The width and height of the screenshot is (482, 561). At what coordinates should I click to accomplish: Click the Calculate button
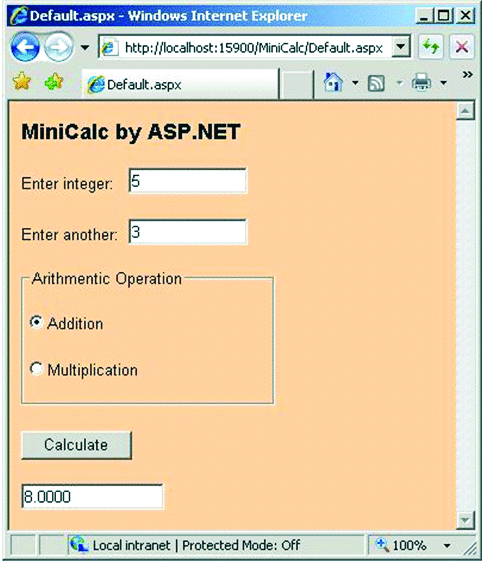[76, 445]
